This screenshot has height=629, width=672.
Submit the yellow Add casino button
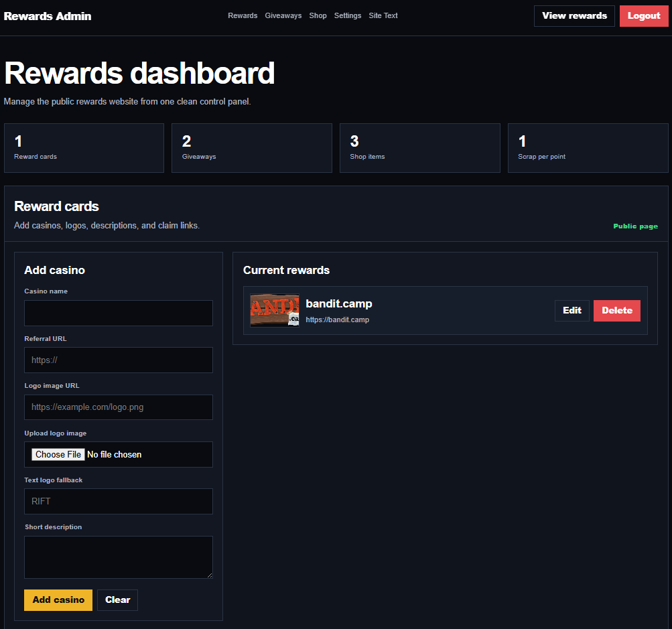[x=58, y=600]
